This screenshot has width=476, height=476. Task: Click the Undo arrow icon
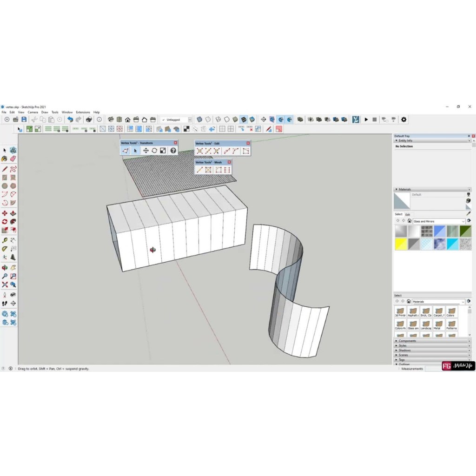click(x=70, y=119)
